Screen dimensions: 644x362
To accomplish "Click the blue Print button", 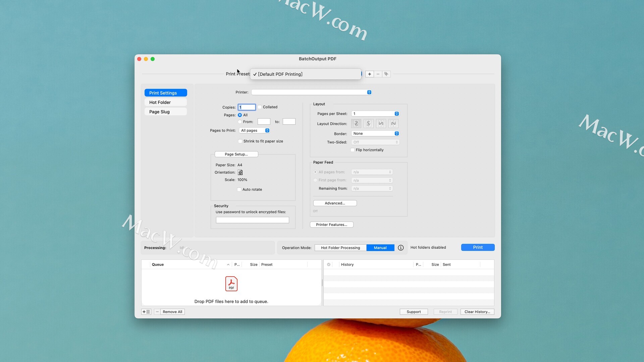I will [478, 247].
